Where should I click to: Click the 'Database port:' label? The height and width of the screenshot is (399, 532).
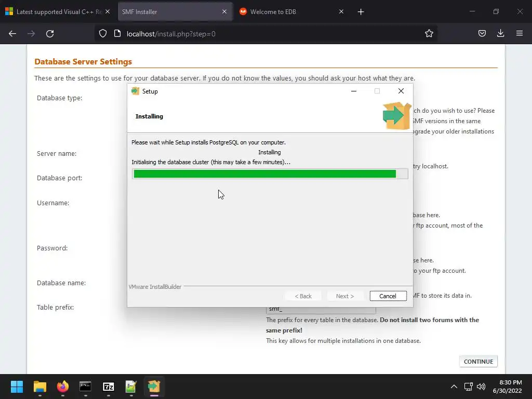59,178
